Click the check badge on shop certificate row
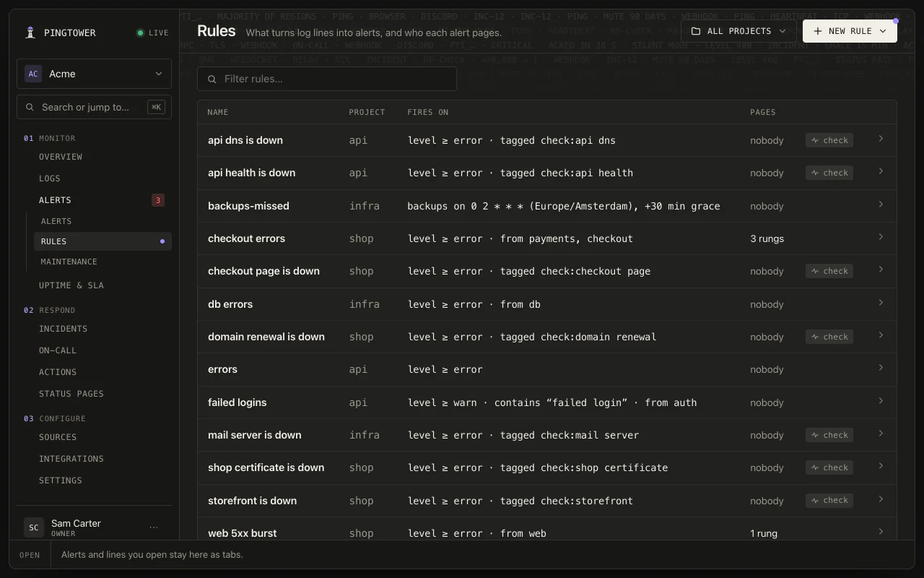Viewport: 924px width, 578px height. pos(829,467)
